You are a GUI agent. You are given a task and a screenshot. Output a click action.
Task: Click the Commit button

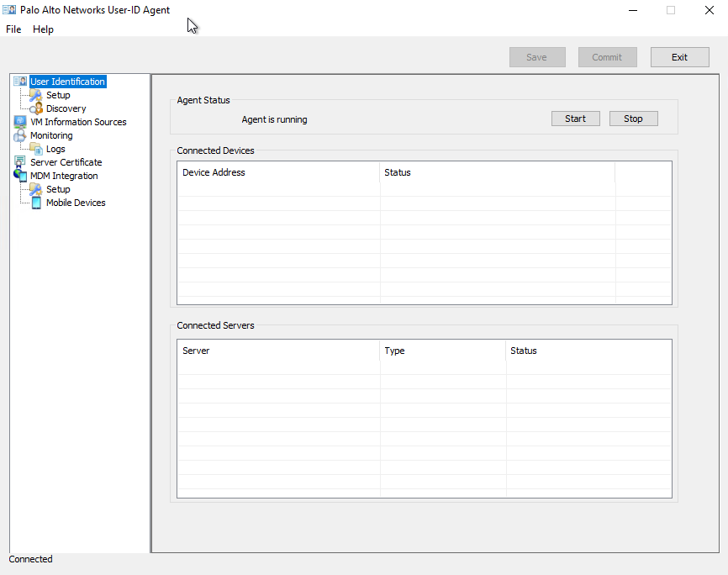pos(607,57)
